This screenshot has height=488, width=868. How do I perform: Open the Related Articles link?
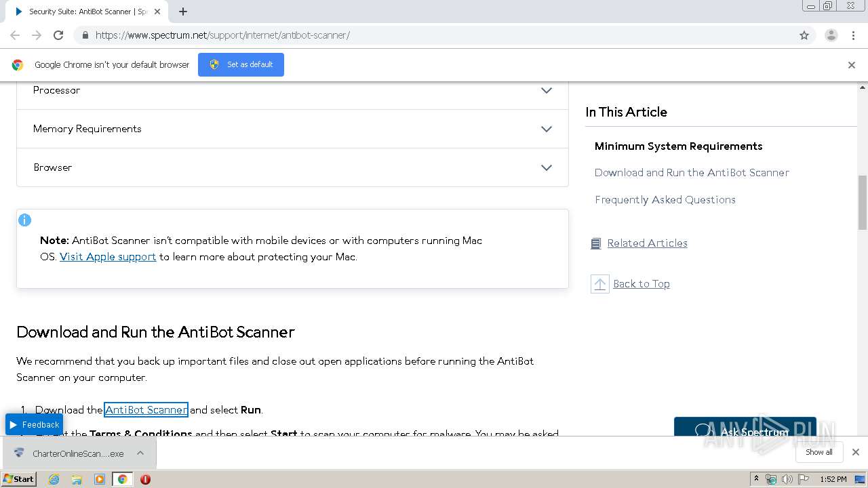(x=647, y=243)
